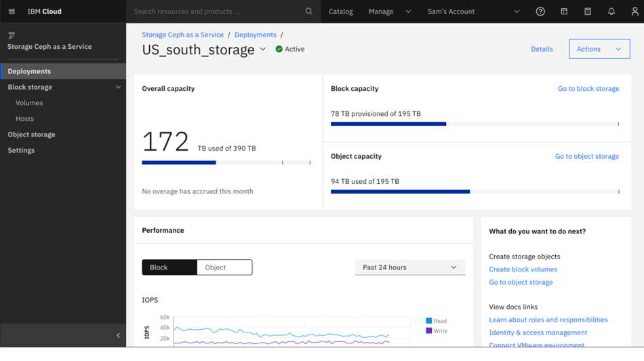
Task: Collapse the Block storage chevron
Action: coord(118,87)
